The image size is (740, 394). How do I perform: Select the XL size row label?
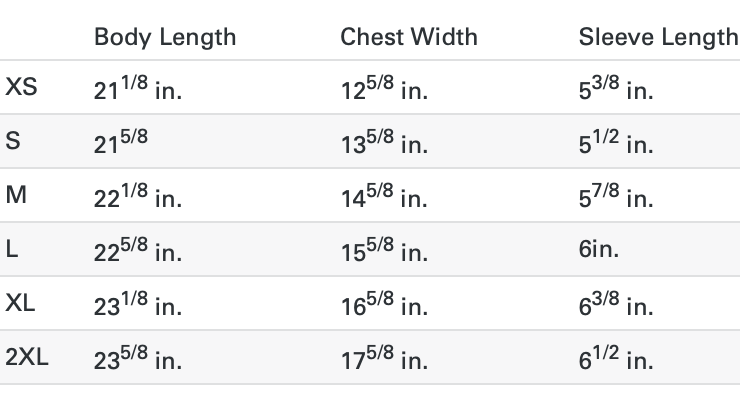pyautogui.click(x=20, y=303)
